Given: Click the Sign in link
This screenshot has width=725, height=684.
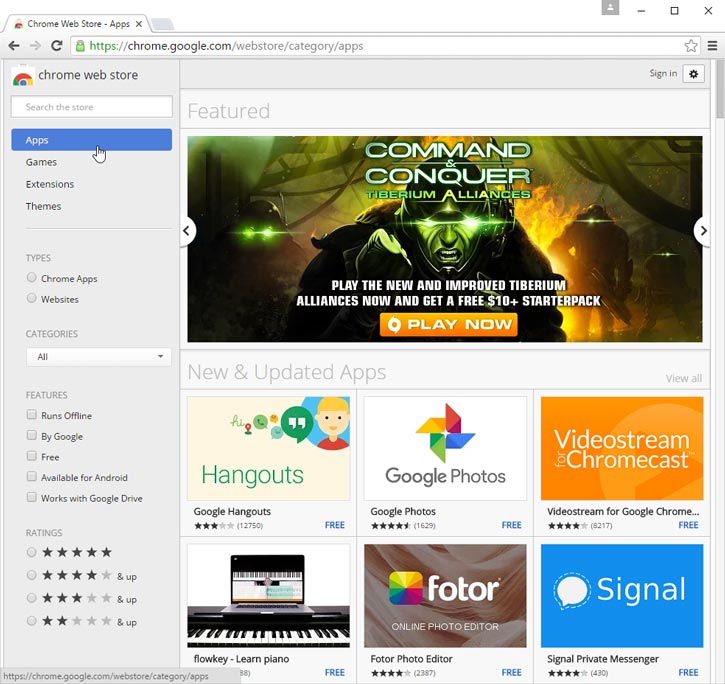Looking at the screenshot, I should click(x=663, y=73).
